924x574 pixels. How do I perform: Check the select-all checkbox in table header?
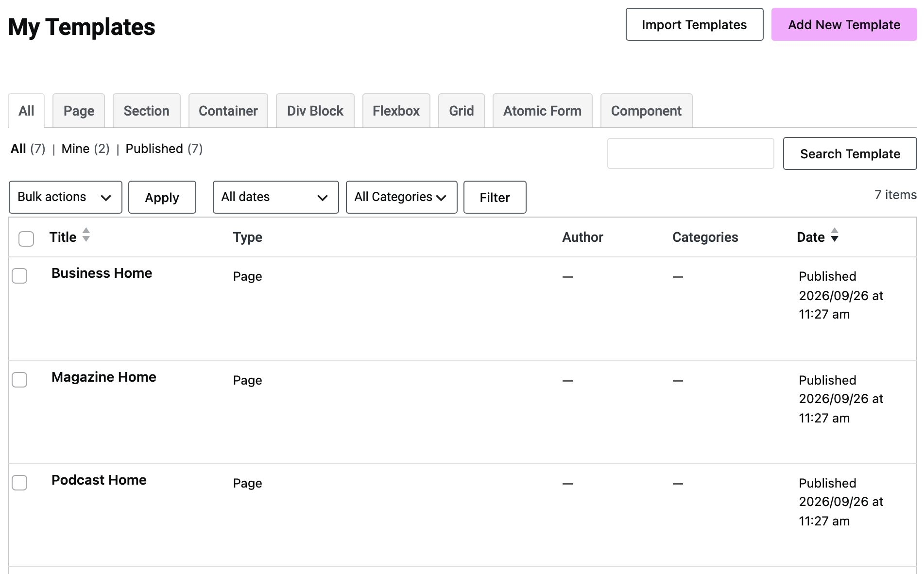coord(26,238)
